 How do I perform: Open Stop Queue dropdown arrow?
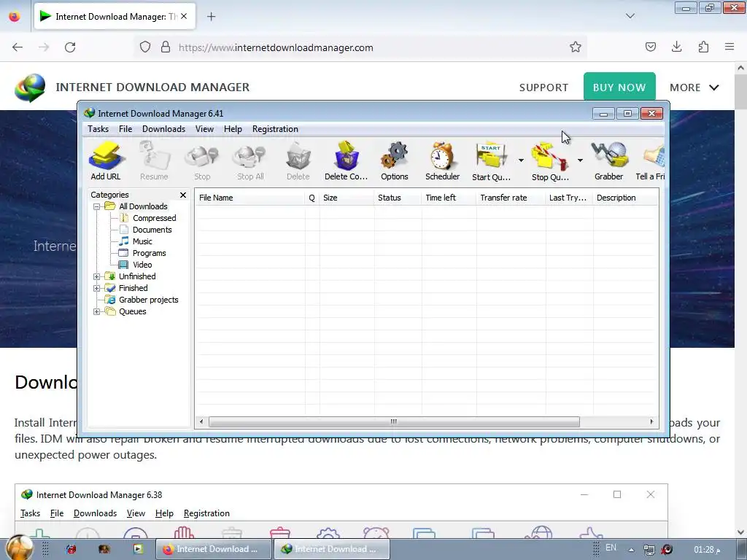(580, 160)
